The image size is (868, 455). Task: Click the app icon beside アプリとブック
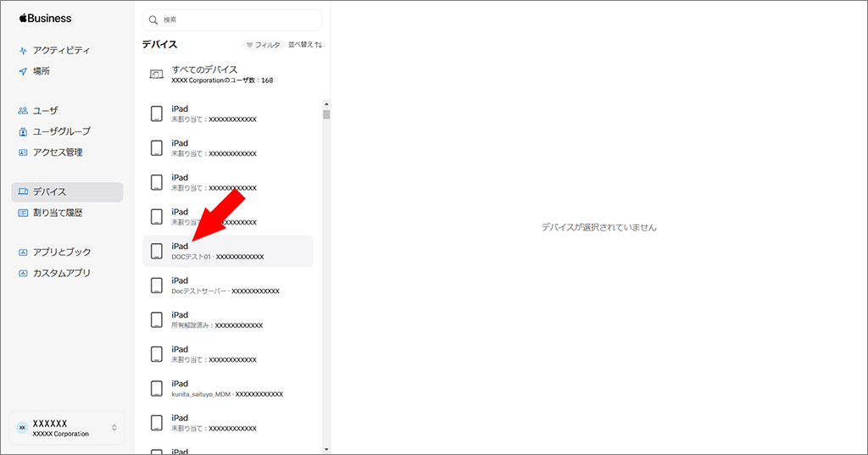tap(23, 252)
